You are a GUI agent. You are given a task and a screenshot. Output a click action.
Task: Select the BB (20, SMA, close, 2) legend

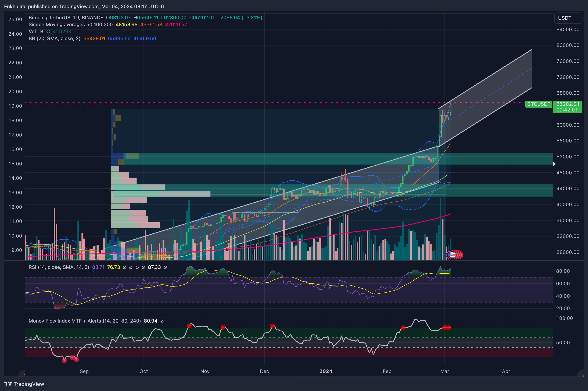tap(54, 38)
